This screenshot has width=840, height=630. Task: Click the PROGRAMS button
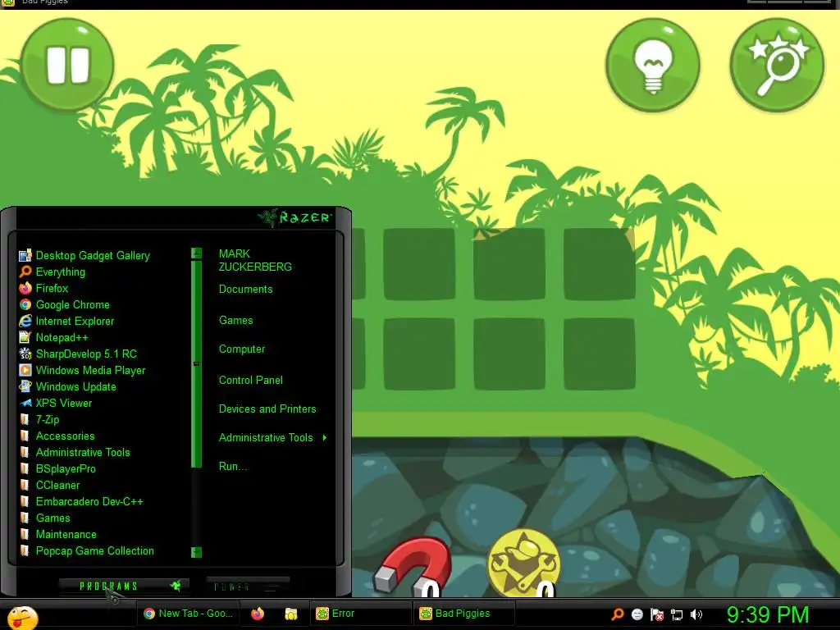[123, 586]
